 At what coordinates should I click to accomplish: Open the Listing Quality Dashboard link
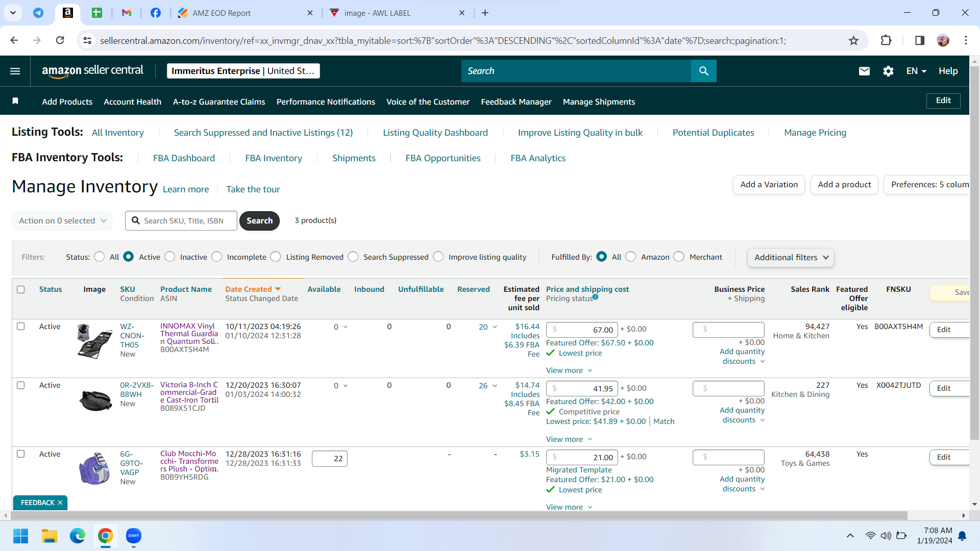[x=435, y=133]
